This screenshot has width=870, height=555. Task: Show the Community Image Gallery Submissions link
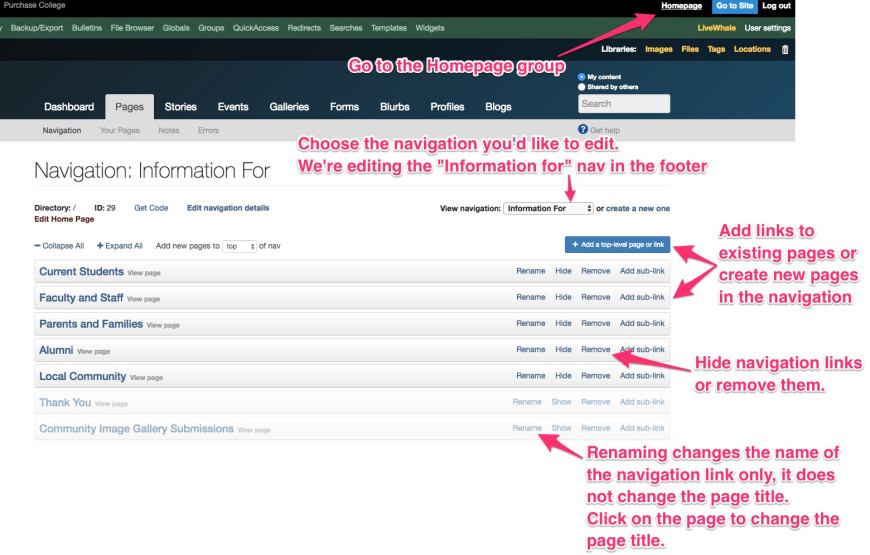pos(562,428)
